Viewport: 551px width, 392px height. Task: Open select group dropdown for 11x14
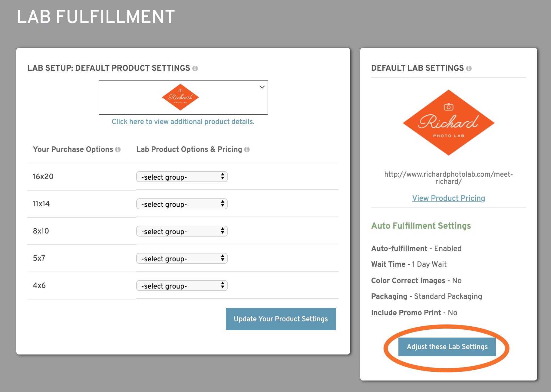[x=182, y=204]
